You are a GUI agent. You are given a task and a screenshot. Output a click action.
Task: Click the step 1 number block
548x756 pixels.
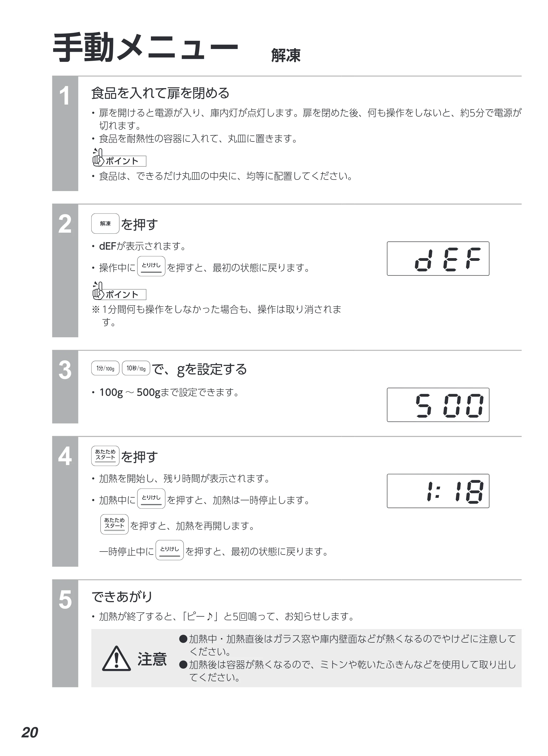point(65,134)
